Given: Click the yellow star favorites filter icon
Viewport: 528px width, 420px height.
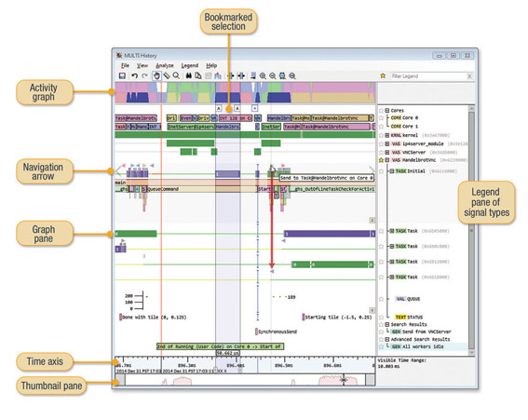Looking at the screenshot, I should [383, 76].
